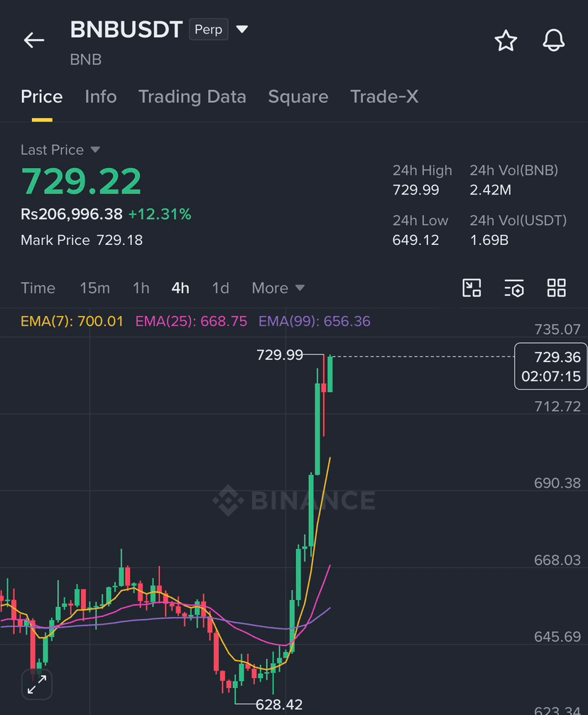Switch chart to 1h interval

(x=141, y=288)
